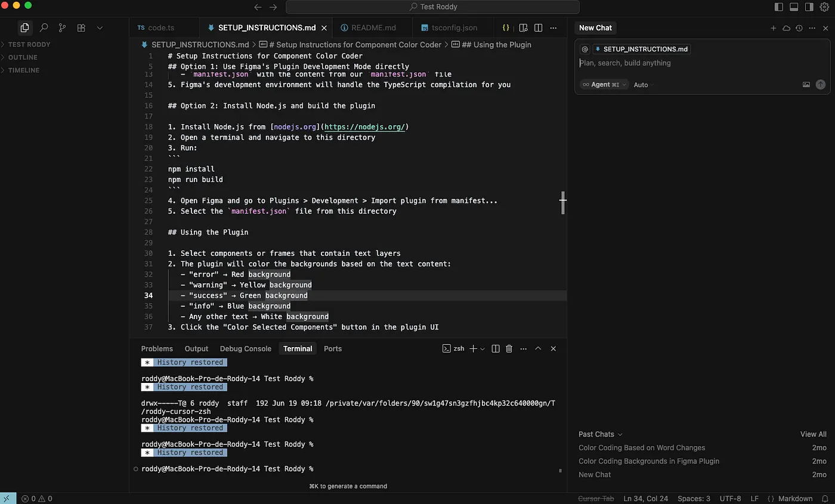Collapse the Past Chats dropdown
The width and height of the screenshot is (835, 504).
pyautogui.click(x=601, y=434)
